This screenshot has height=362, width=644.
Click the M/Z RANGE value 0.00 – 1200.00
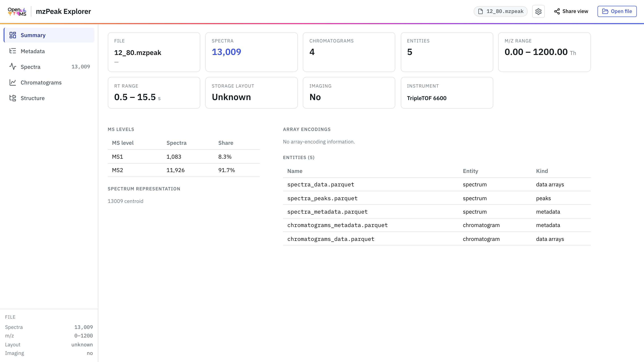(536, 52)
